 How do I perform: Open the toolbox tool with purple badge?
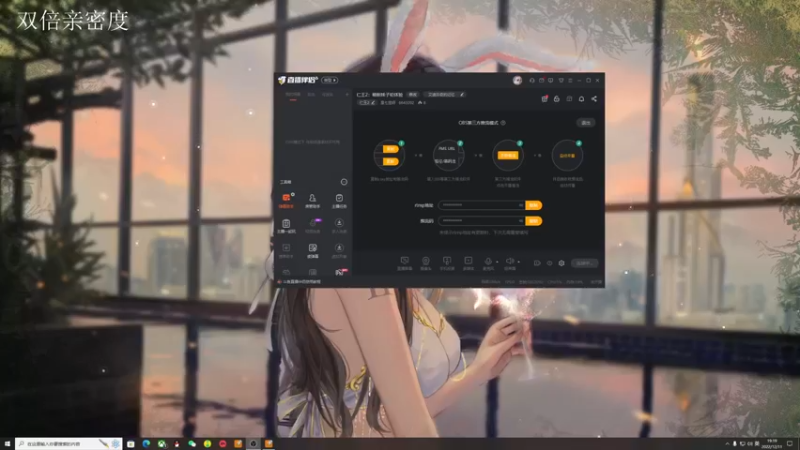(x=313, y=226)
